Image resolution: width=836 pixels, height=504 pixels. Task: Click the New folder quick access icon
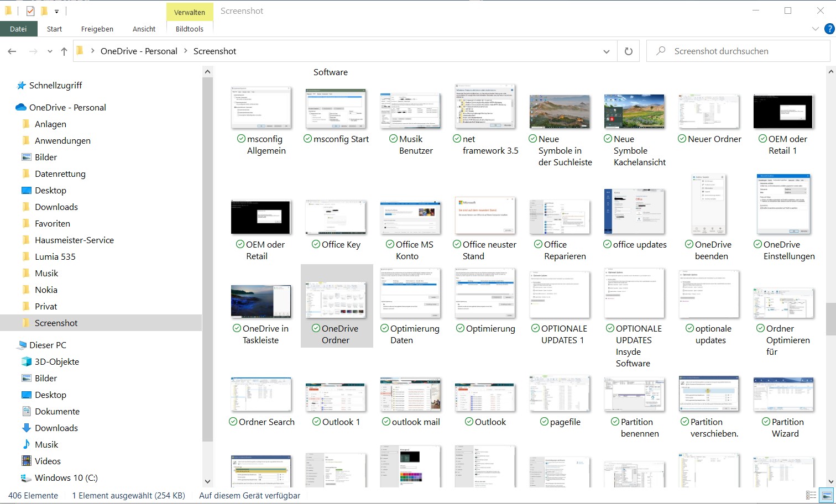click(x=44, y=11)
